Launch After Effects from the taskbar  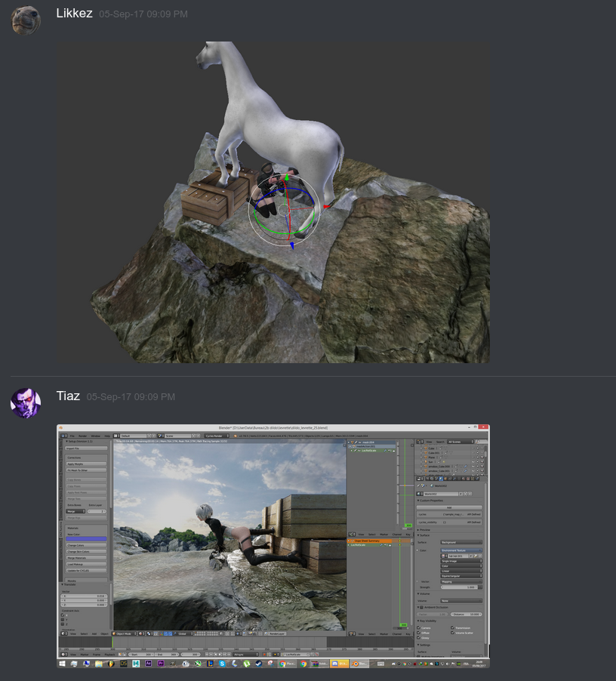point(149,664)
